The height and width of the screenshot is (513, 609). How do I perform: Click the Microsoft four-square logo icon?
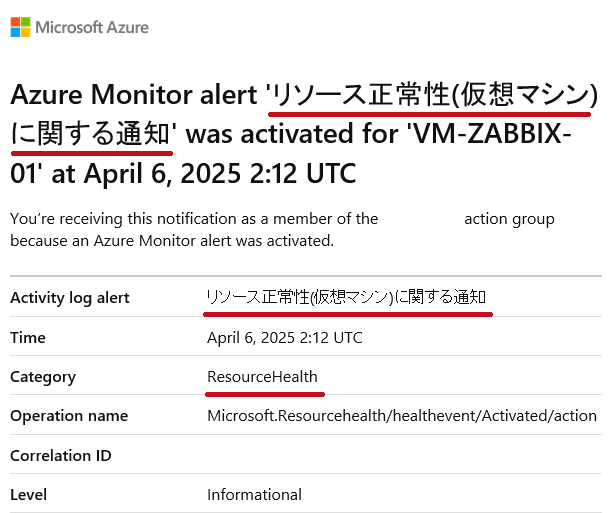pos(21,27)
